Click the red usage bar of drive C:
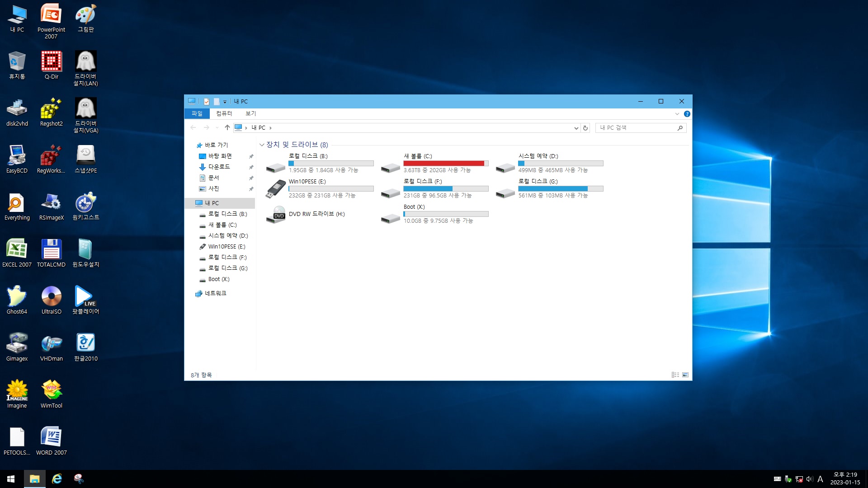 [x=443, y=164]
